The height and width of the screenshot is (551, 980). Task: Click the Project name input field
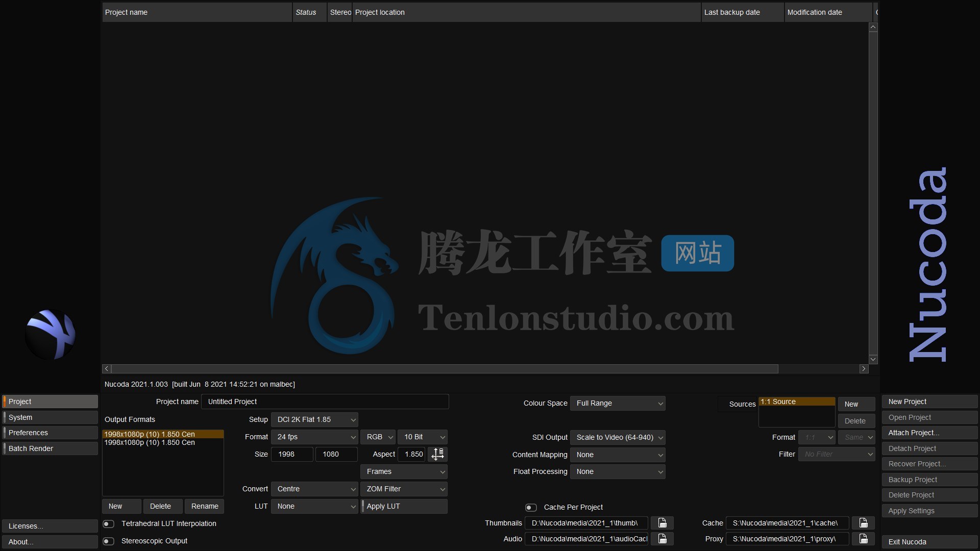[325, 402]
